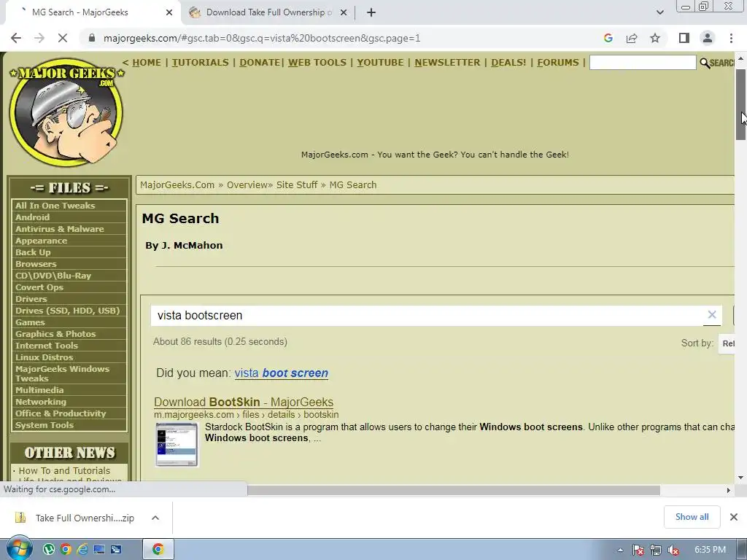Show hidden system tray icons

pos(620,550)
